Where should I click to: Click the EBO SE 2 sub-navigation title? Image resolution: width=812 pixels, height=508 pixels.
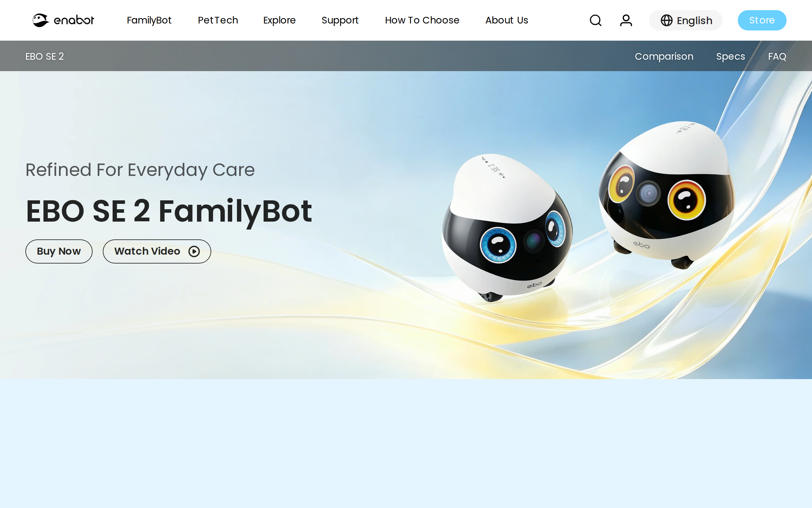[45, 57]
